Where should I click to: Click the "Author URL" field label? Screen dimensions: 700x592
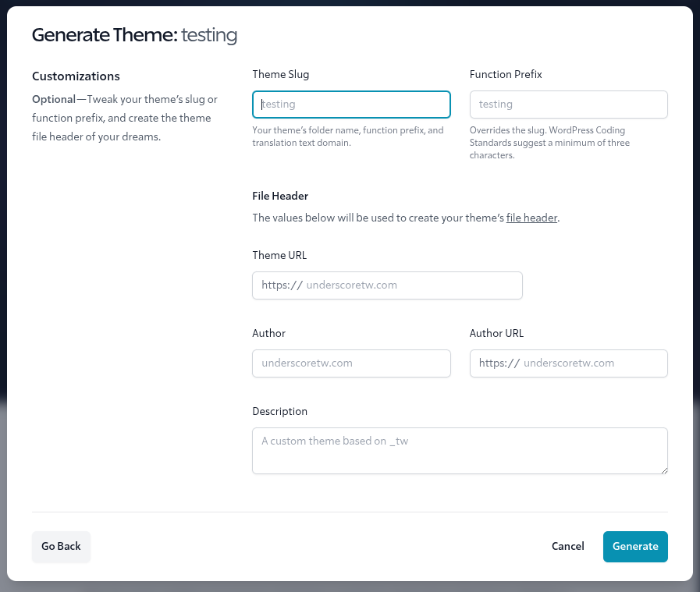click(496, 334)
